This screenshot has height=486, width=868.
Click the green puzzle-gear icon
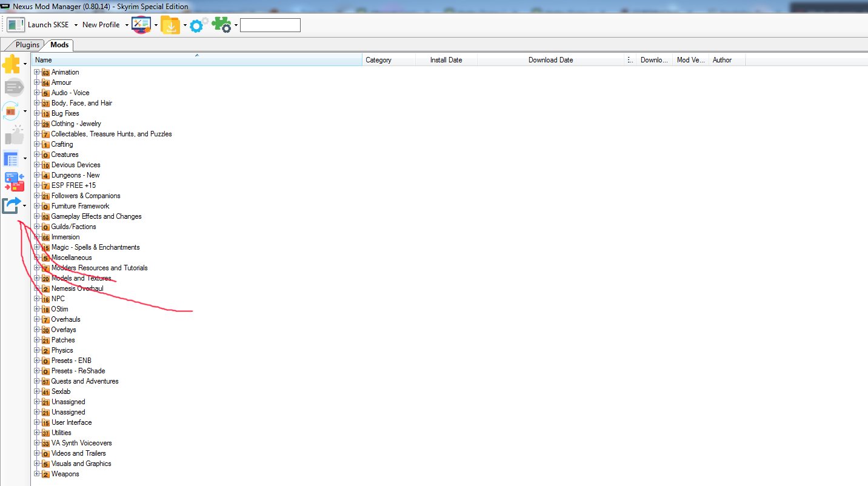click(x=221, y=25)
